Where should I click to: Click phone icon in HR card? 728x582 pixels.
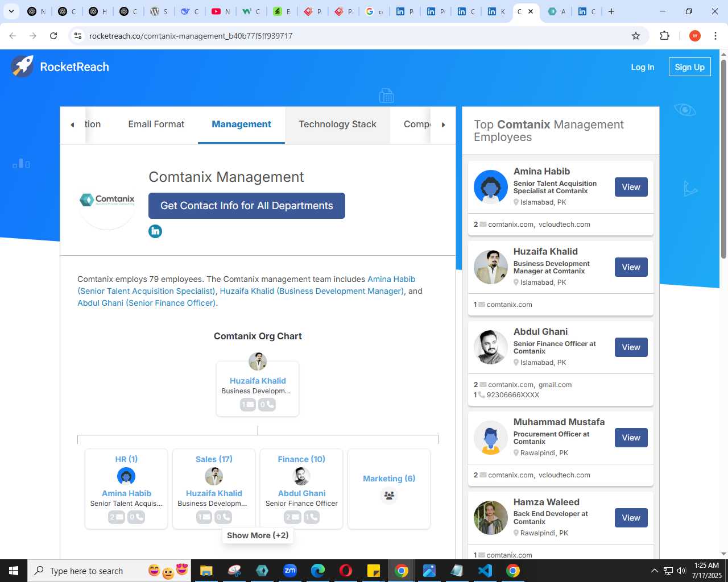[136, 517]
